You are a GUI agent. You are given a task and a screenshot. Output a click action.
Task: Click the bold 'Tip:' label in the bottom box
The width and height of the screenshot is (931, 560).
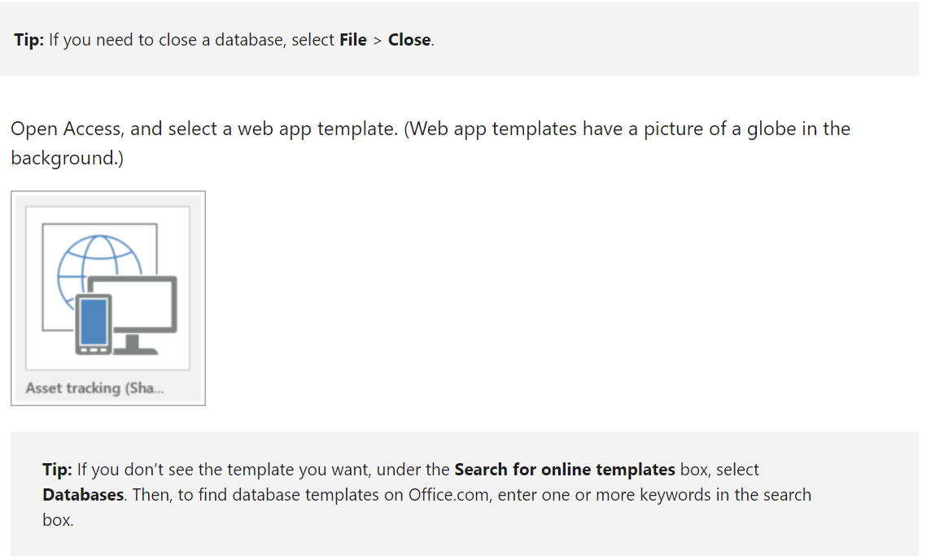[58, 470]
